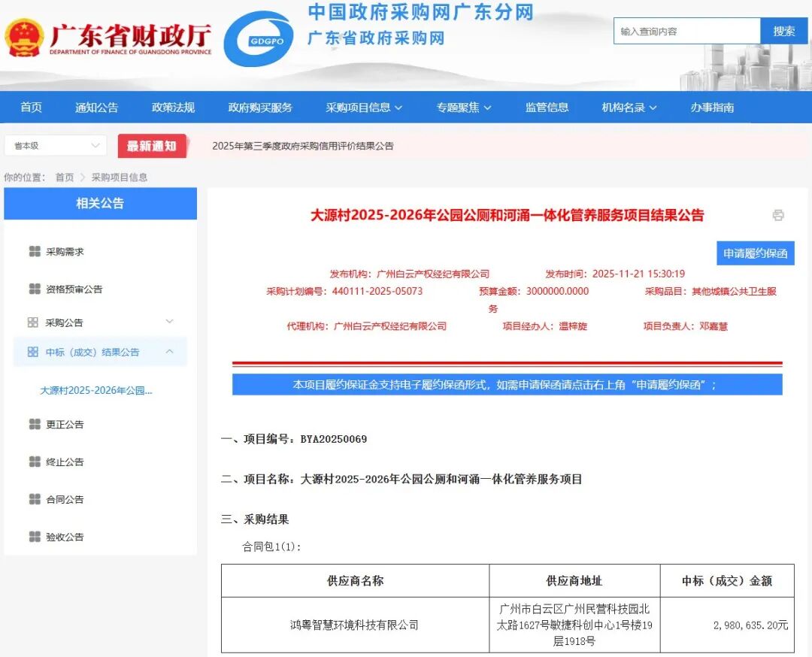The image size is (812, 657).
Task: Click the 发布时间 2025-11-21 15:30:19 text
Action: pyautogui.click(x=615, y=274)
